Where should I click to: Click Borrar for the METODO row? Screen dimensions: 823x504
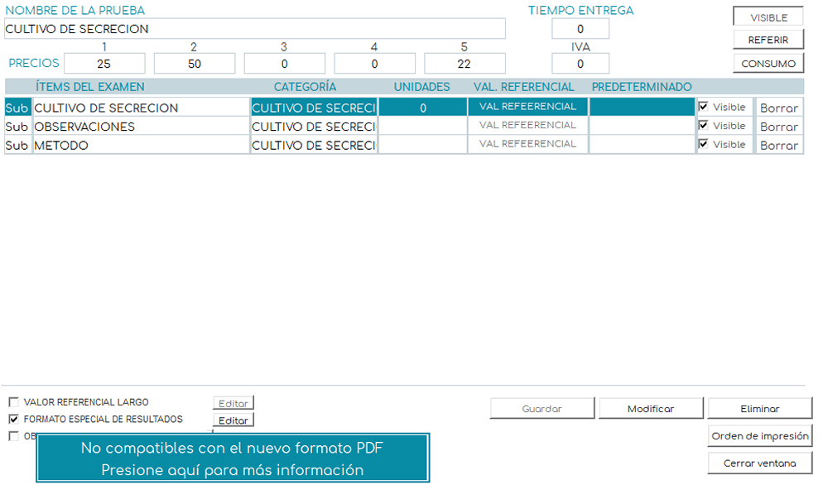tap(778, 146)
